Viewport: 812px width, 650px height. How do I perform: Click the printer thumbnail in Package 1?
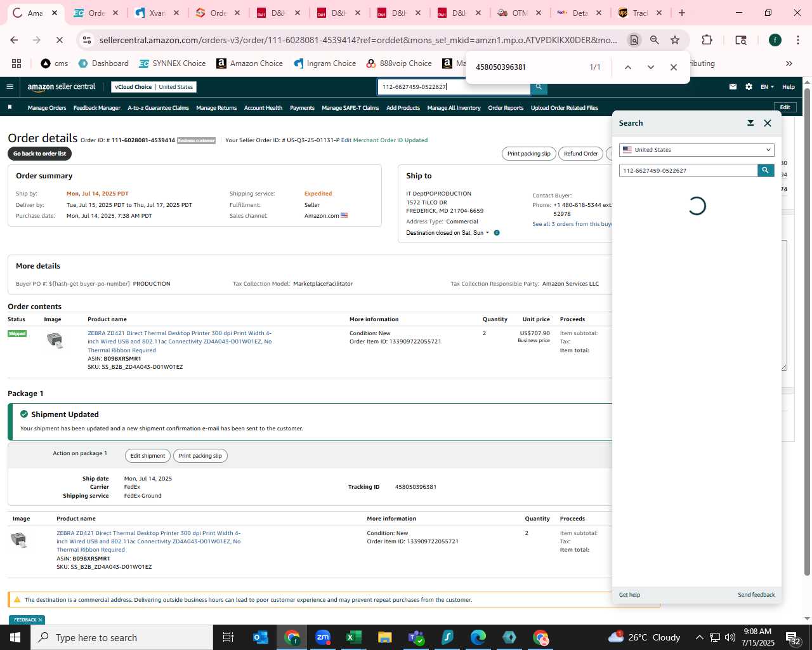pyautogui.click(x=19, y=540)
